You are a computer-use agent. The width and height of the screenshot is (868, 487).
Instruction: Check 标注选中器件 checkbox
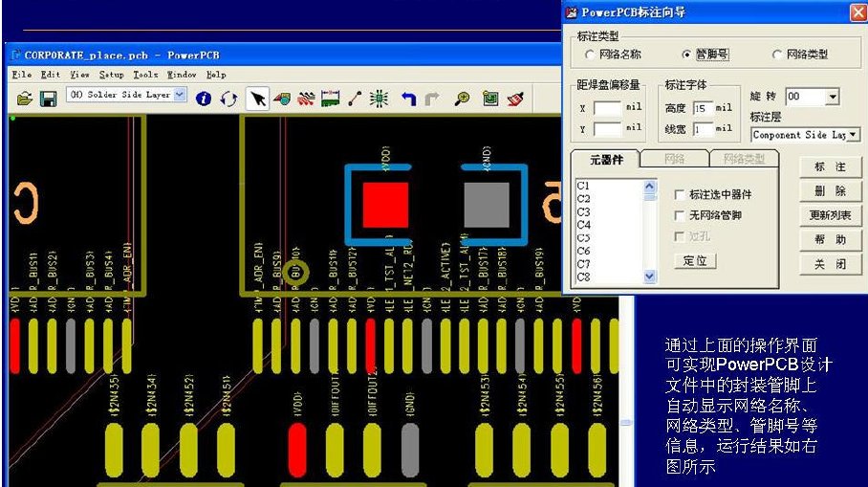coord(680,194)
